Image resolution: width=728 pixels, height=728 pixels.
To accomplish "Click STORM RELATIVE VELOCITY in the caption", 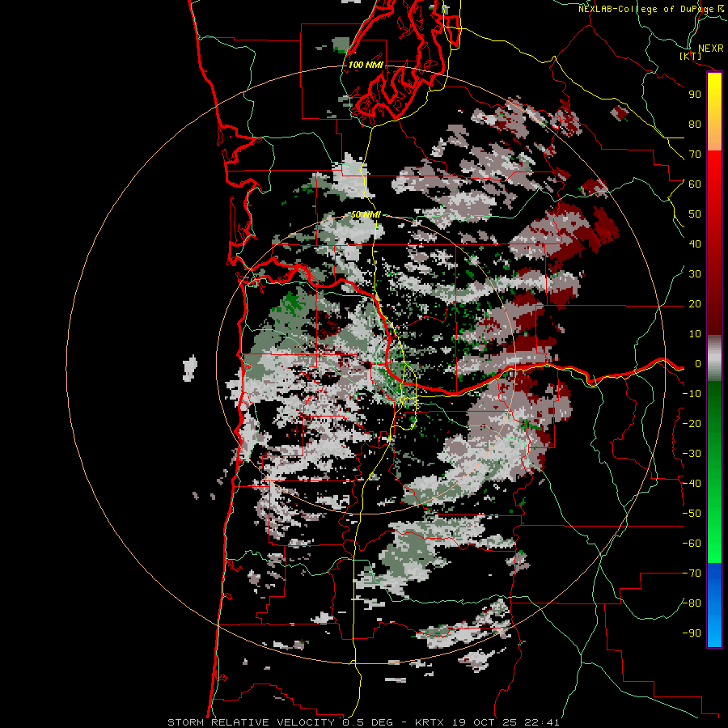I will pyautogui.click(x=251, y=722).
